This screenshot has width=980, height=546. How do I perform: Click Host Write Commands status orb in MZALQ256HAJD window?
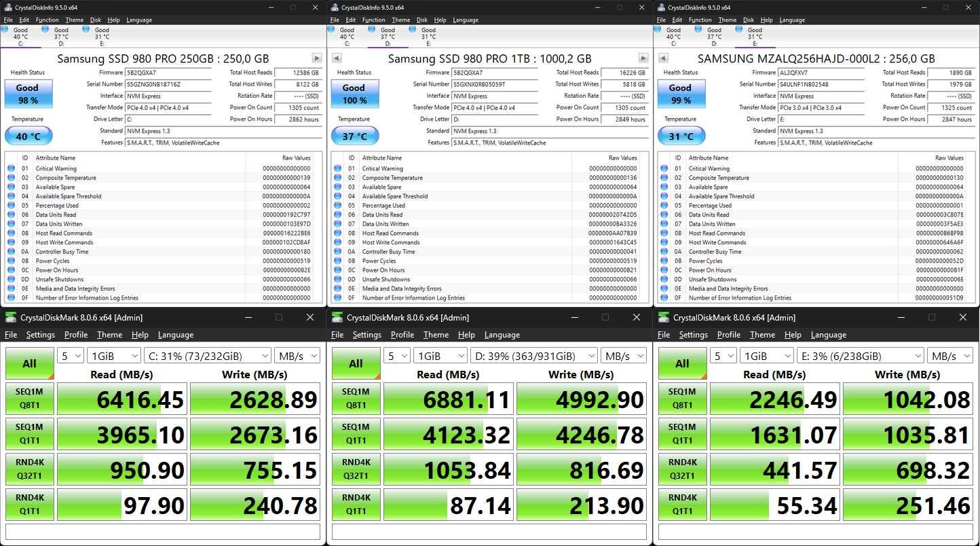point(664,242)
